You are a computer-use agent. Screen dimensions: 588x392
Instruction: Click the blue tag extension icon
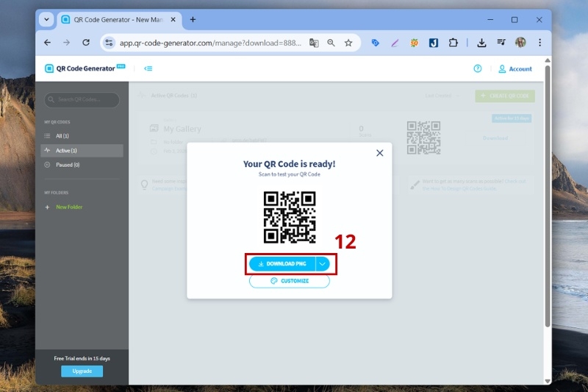tap(375, 43)
